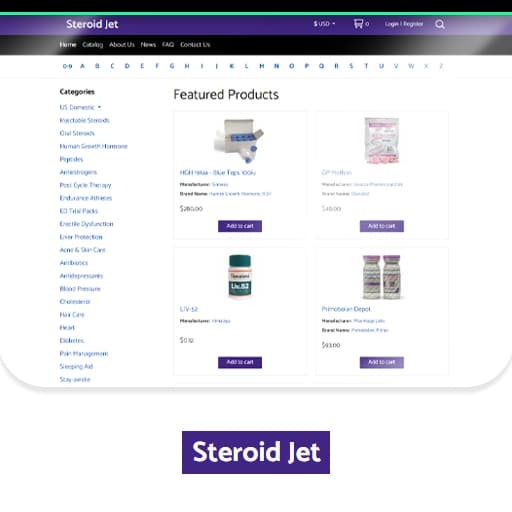This screenshot has height=512, width=512.
Task: Expand the $ USD currency dropdown
Action: coord(324,24)
